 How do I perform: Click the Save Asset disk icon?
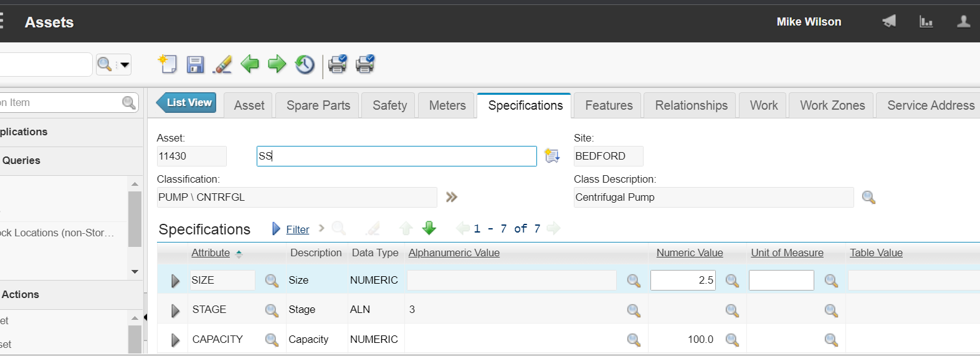pos(196,64)
